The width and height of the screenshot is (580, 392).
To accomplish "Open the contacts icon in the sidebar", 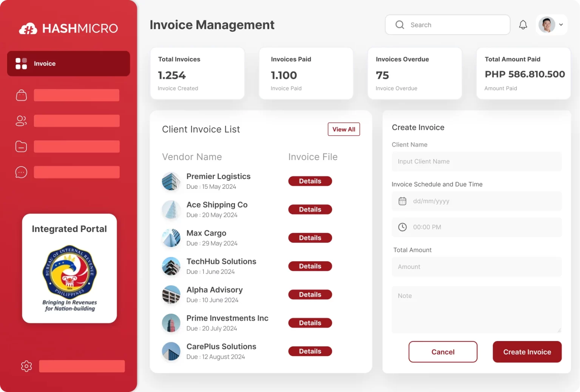I will [21, 121].
